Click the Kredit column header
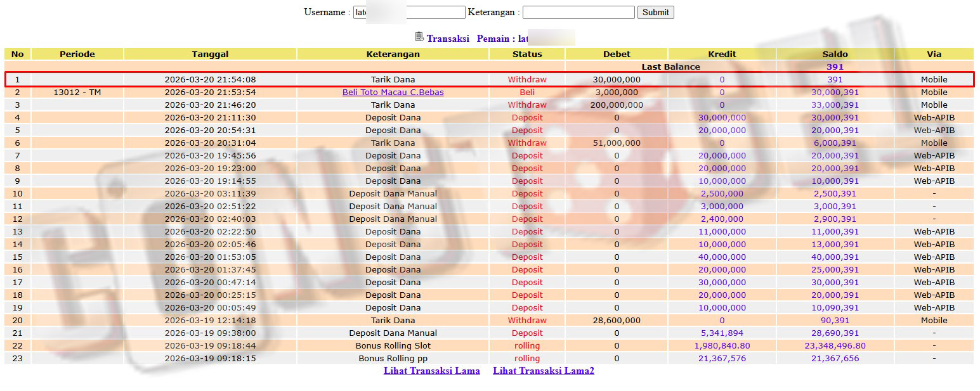The image size is (980, 391). pyautogui.click(x=722, y=54)
